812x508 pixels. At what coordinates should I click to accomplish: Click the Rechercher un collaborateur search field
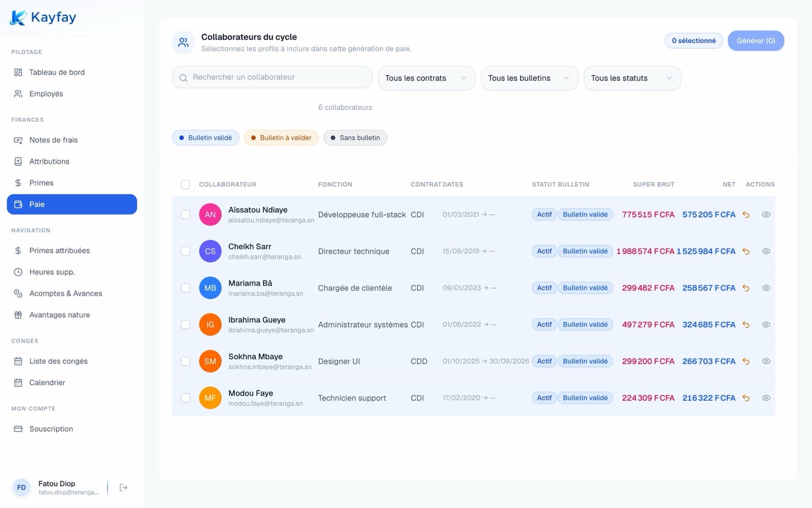click(x=272, y=77)
